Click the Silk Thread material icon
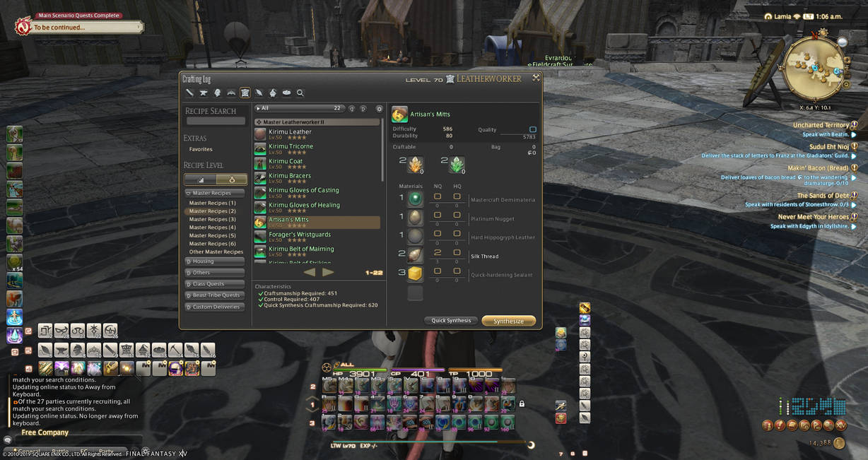This screenshot has width=868, height=460. coord(415,255)
